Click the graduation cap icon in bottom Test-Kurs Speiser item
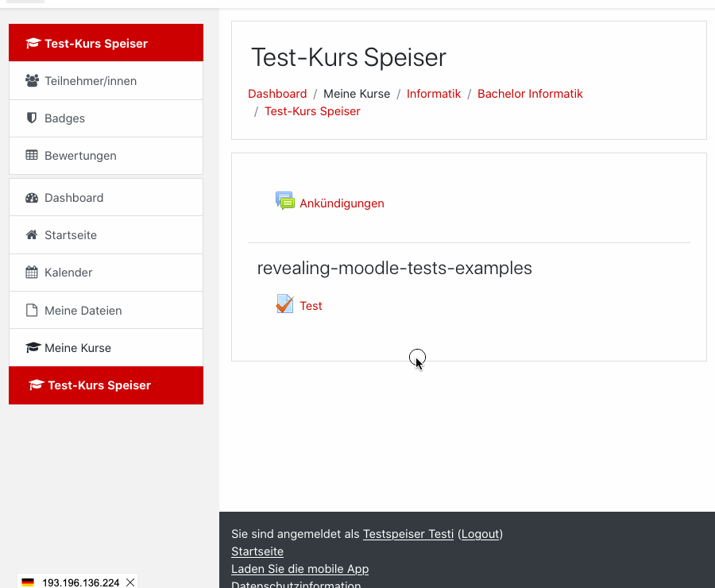Screen dimensions: 715x588 [37, 385]
